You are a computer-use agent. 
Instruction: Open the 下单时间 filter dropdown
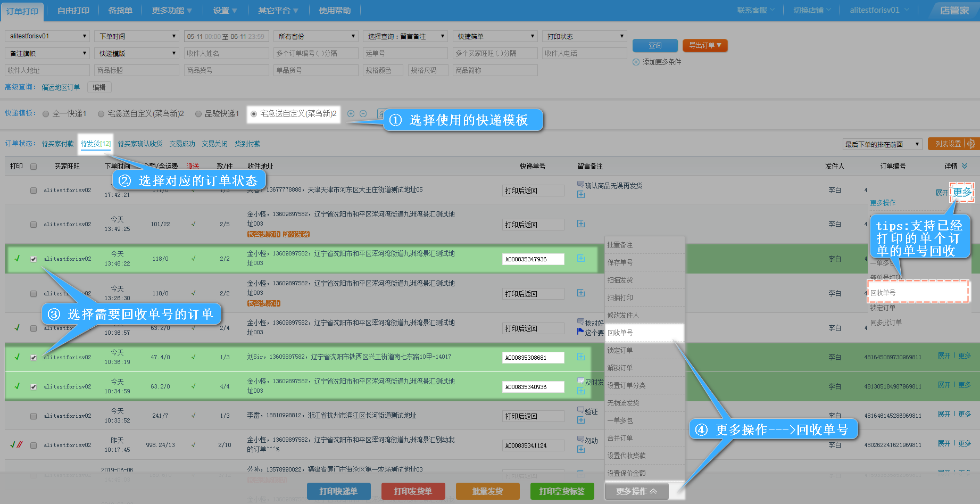(137, 36)
